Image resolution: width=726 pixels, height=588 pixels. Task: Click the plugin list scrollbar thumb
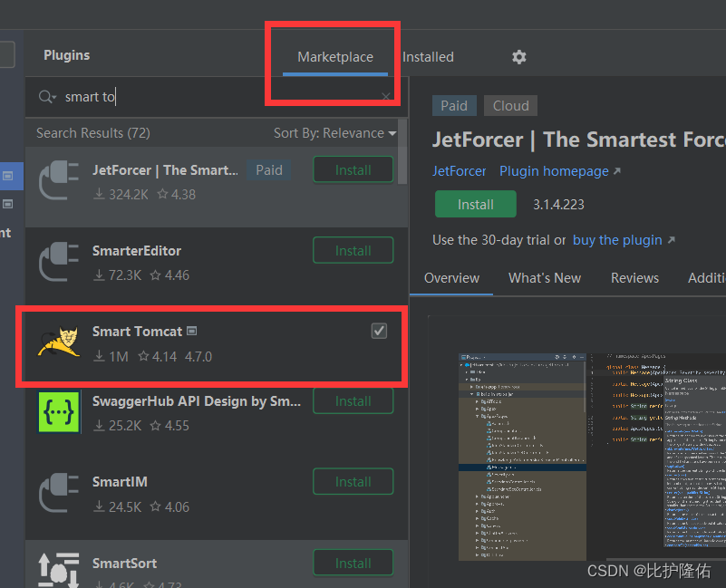pos(402,152)
